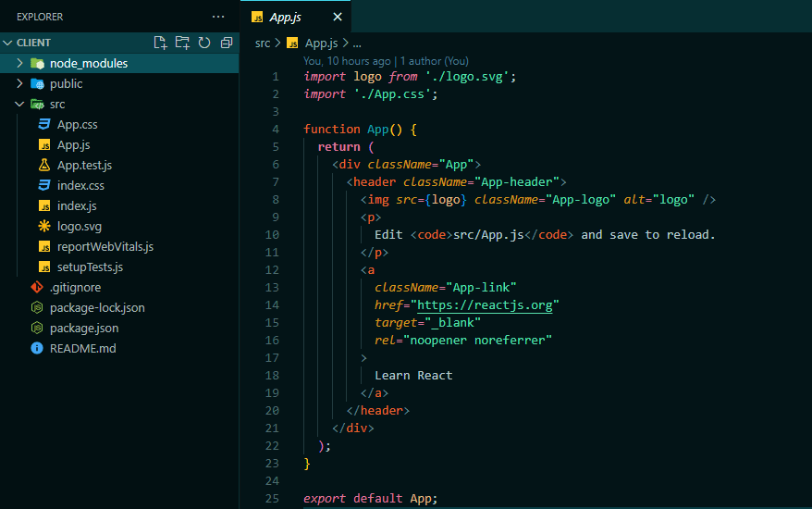The width and height of the screenshot is (812, 509).
Task: Click the 'function App()' declaration
Action: pyautogui.click(x=352, y=129)
